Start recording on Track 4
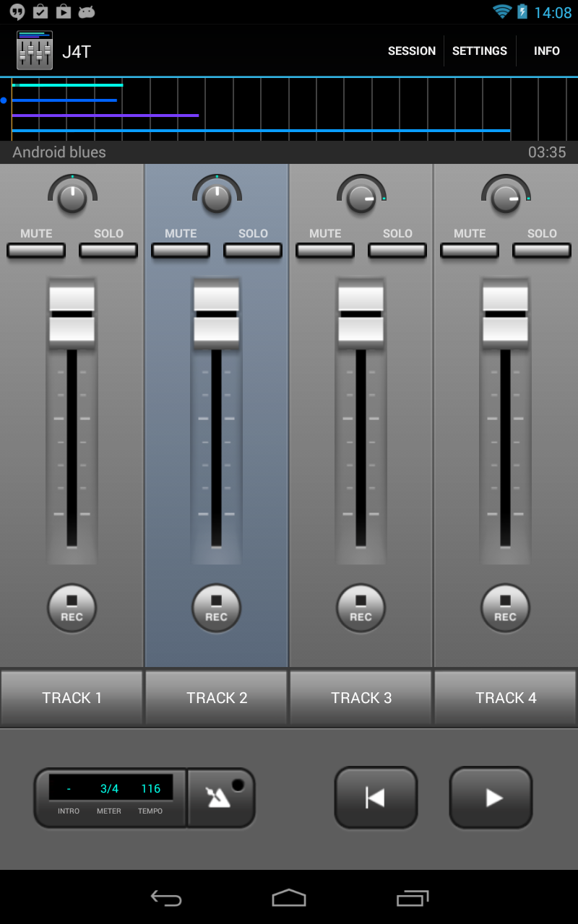The width and height of the screenshot is (578, 924). 505,608
